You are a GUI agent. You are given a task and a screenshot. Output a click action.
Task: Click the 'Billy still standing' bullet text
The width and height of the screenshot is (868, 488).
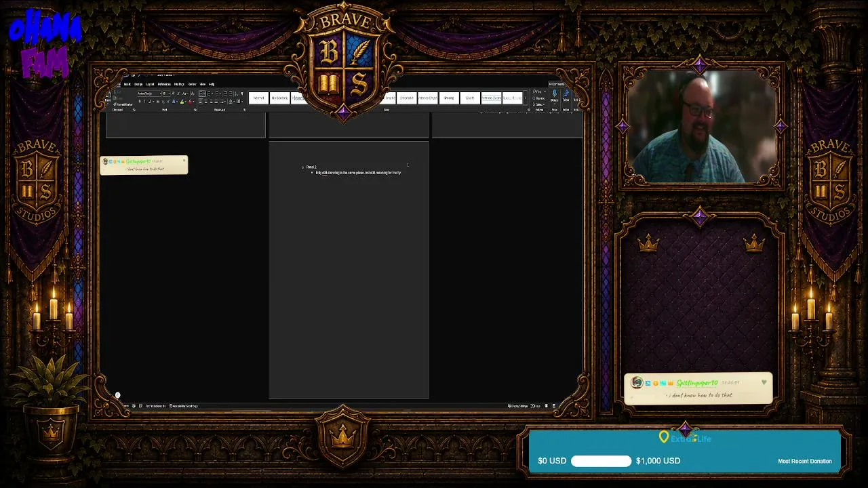tap(358, 173)
